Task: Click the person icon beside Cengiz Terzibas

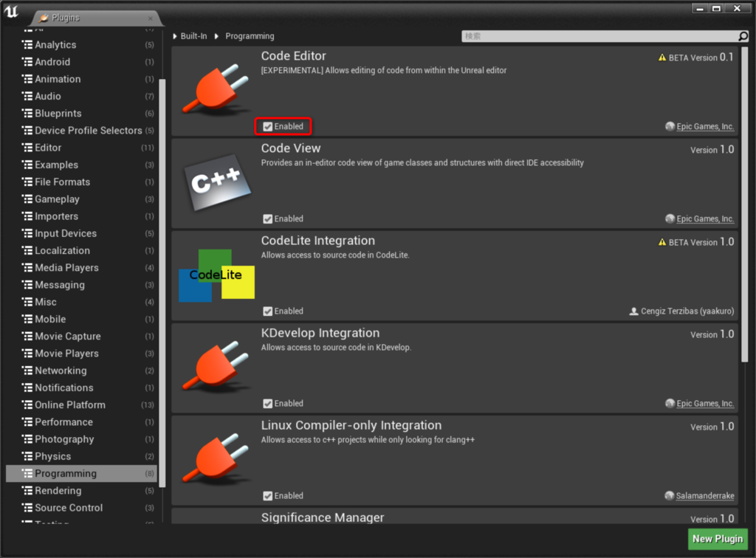Action: 633,311
